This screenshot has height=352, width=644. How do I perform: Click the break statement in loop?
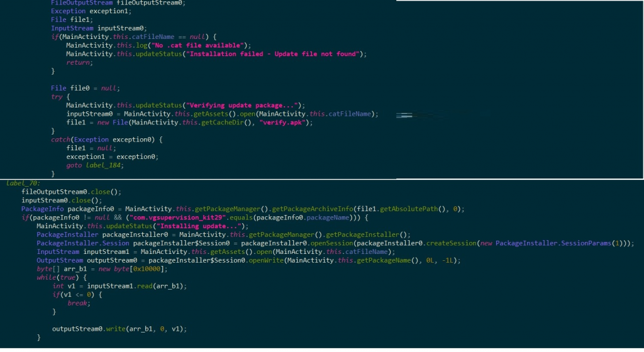[79, 303]
